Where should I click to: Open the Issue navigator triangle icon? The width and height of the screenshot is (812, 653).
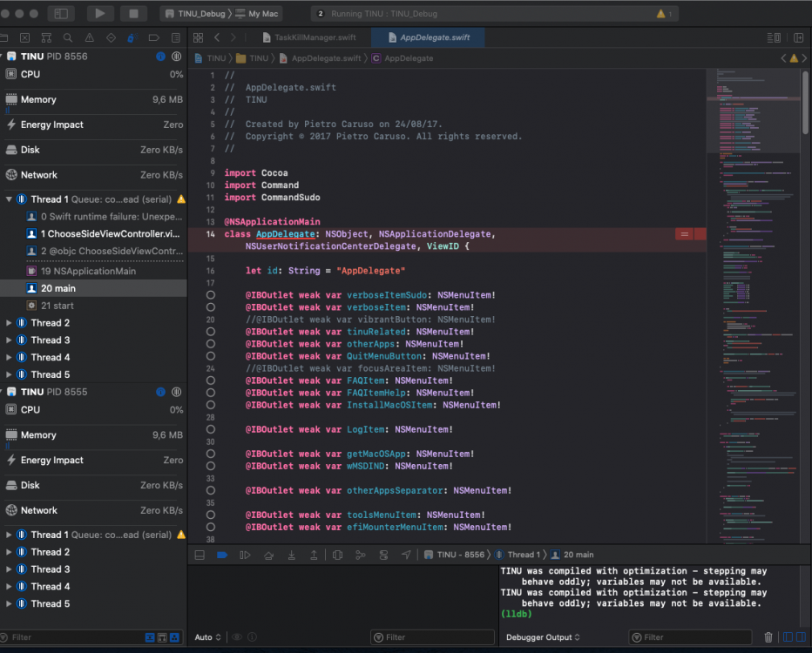coord(90,37)
